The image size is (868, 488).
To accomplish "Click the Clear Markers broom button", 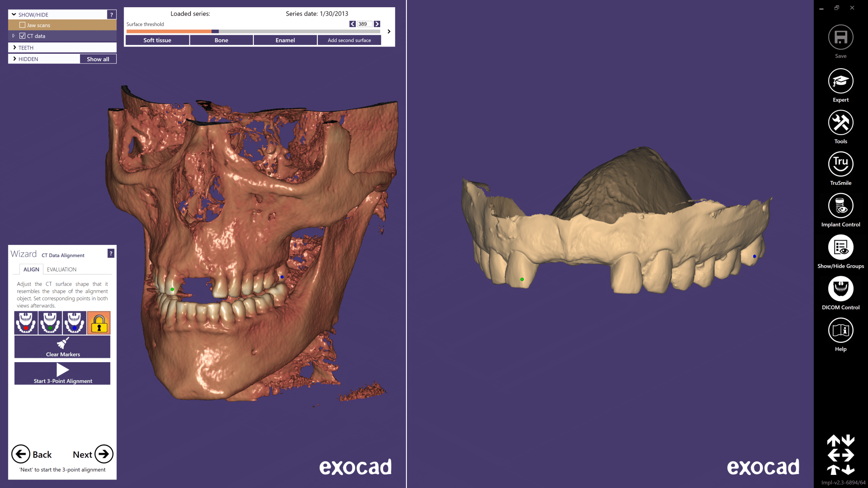I will pyautogui.click(x=62, y=347).
